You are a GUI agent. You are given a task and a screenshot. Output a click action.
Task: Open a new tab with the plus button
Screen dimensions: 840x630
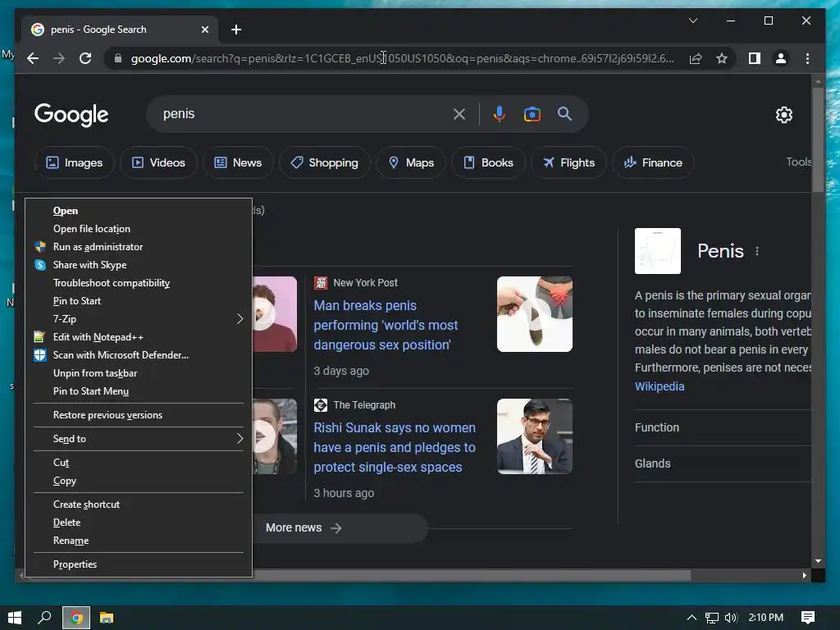click(236, 30)
